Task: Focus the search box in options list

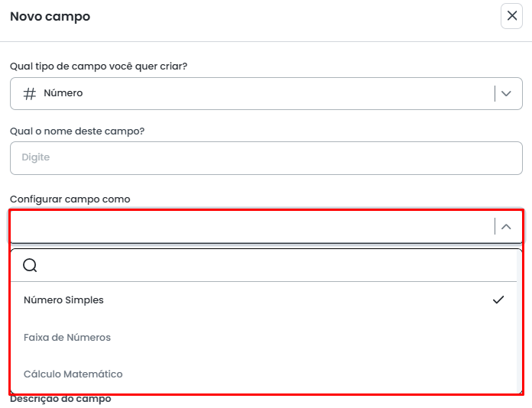Action: [x=275, y=265]
